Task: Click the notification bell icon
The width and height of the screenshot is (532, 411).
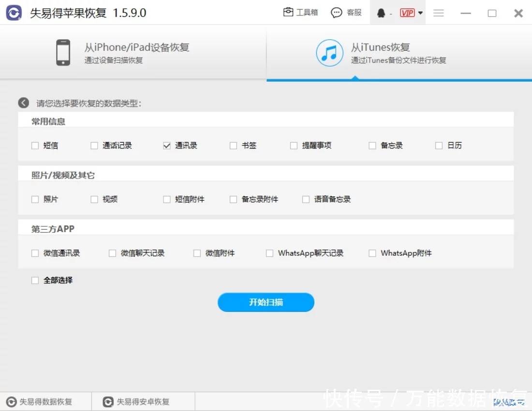Action: (380, 12)
